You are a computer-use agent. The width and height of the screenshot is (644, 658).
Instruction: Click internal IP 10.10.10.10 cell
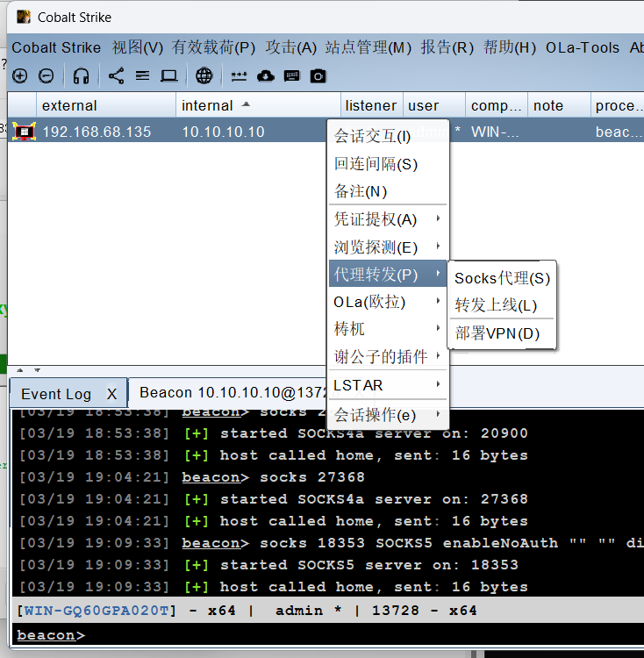[x=223, y=132]
